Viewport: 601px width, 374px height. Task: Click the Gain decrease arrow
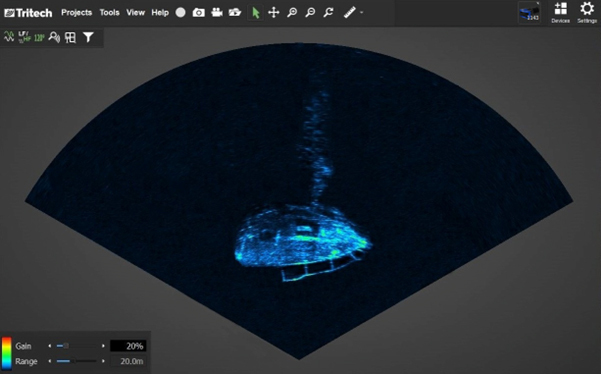pyautogui.click(x=49, y=346)
